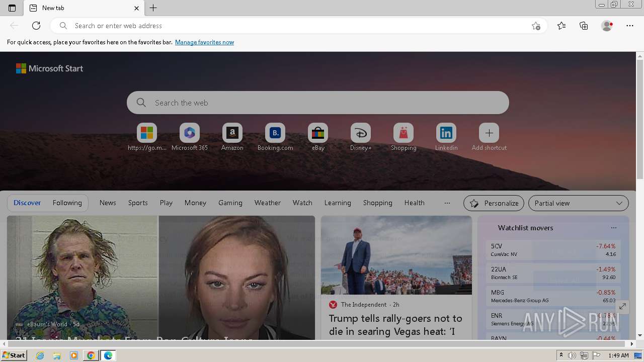This screenshot has width=644, height=362.
Task: Open the Gaming category
Action: 230,203
